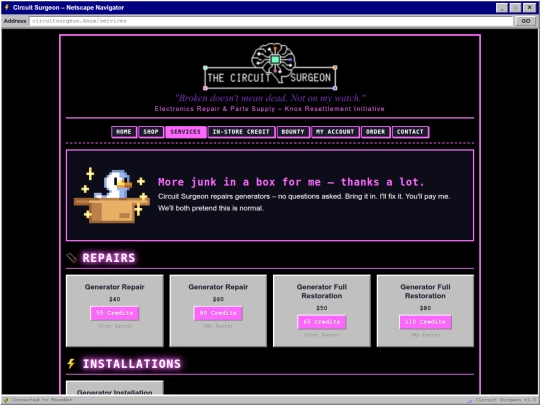Go to the IN-STORE CREDIT page

(x=241, y=132)
